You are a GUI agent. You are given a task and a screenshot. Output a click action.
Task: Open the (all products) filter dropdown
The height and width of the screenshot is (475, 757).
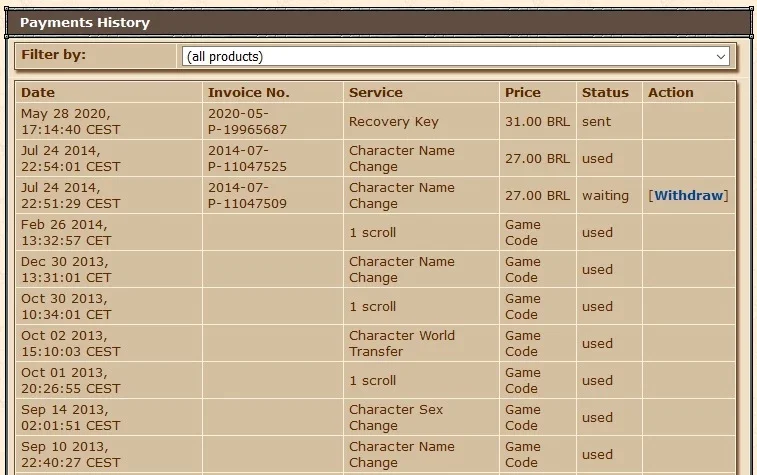[455, 56]
